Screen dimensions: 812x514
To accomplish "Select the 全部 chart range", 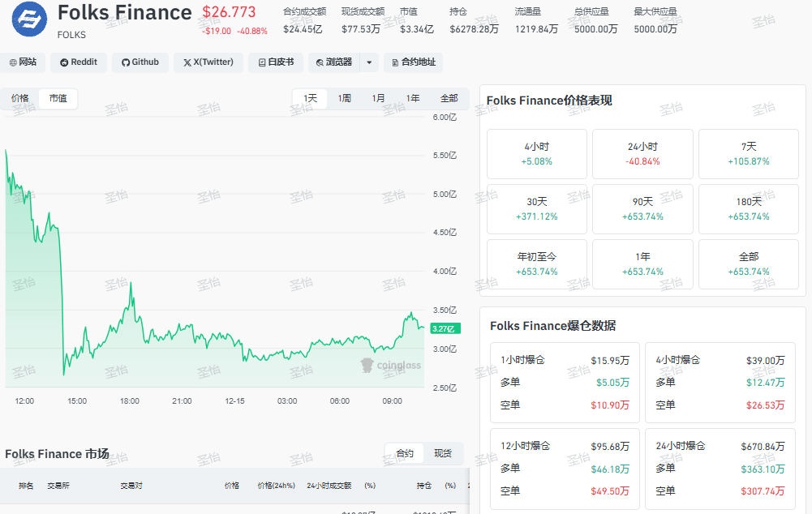I will pos(449,98).
